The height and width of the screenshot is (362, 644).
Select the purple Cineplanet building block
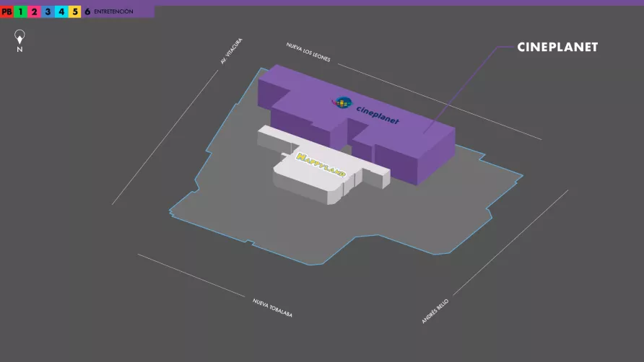357,123
